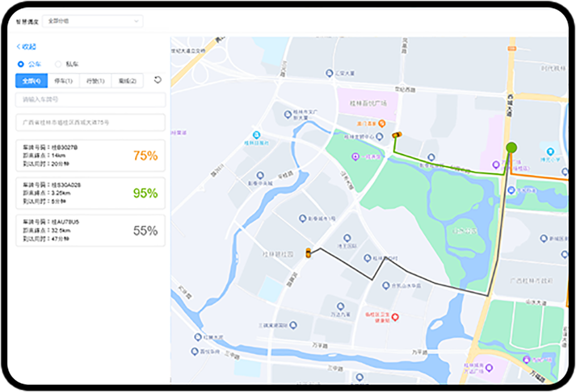Focus the license plate search field
The height and width of the screenshot is (392, 576).
coord(90,99)
